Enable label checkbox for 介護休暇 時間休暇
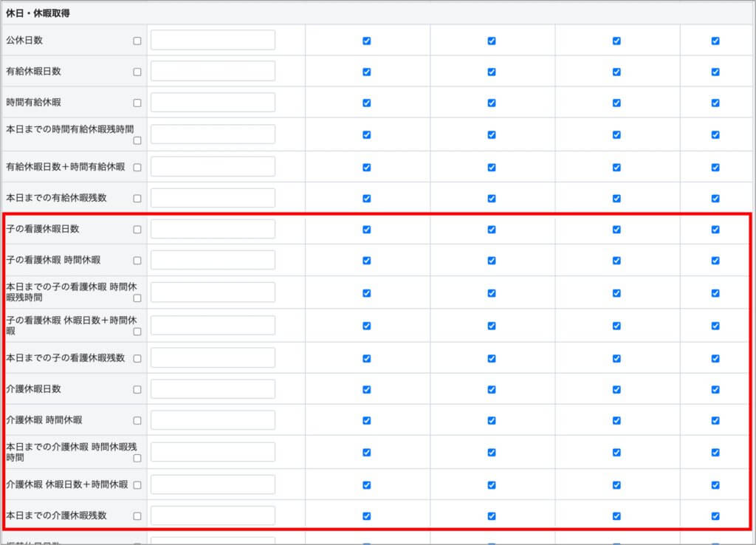This screenshot has width=756, height=545. 137,421
